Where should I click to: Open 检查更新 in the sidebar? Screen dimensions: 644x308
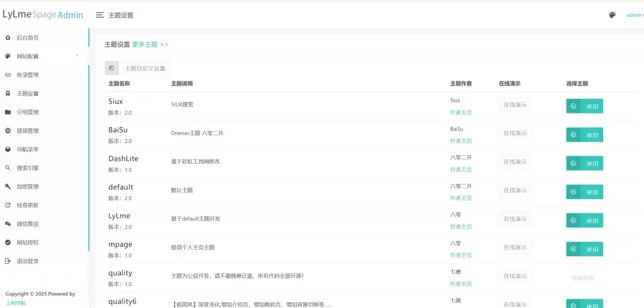(28, 205)
